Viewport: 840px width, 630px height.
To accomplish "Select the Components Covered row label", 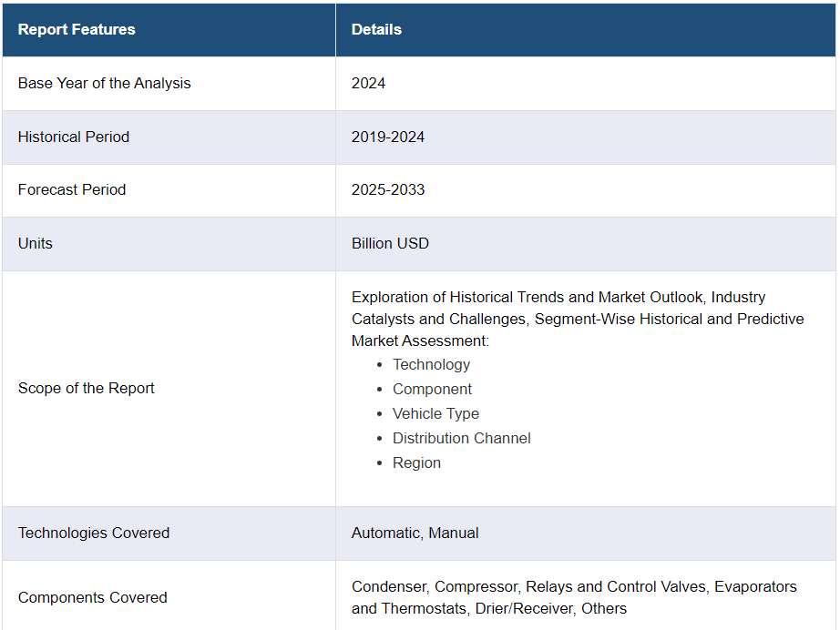I will pos(93,598).
